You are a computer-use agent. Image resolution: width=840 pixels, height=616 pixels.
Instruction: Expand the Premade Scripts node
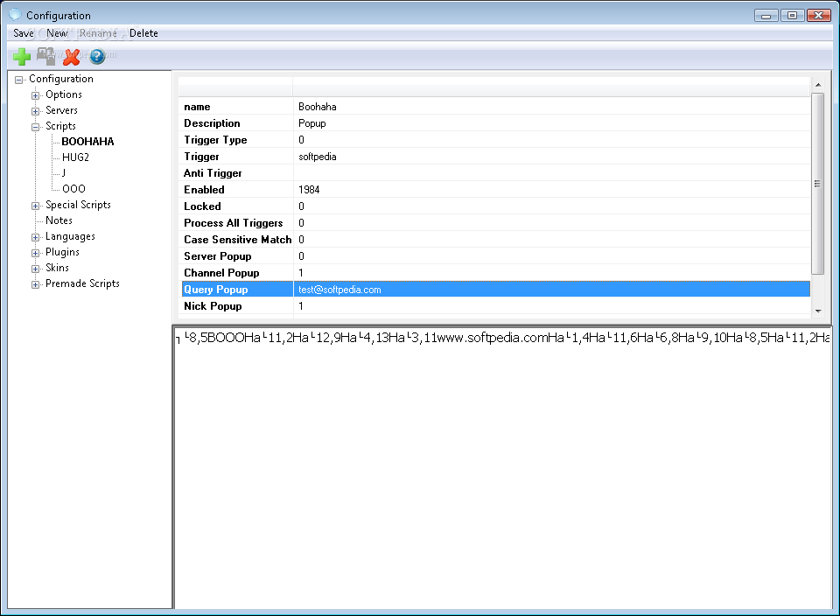35,284
